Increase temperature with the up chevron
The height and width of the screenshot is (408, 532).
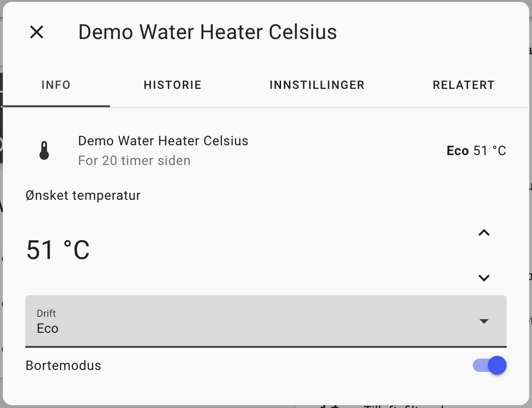tap(484, 233)
